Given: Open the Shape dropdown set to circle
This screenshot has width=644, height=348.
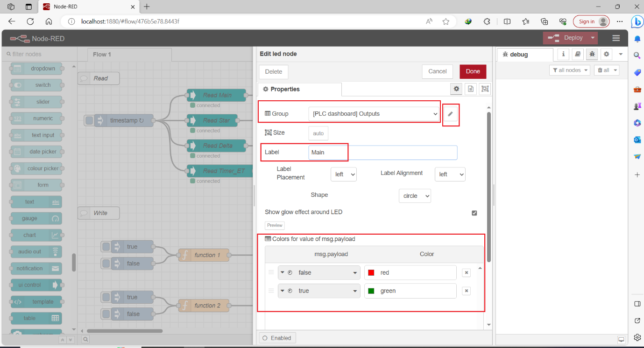Looking at the screenshot, I should pyautogui.click(x=415, y=195).
